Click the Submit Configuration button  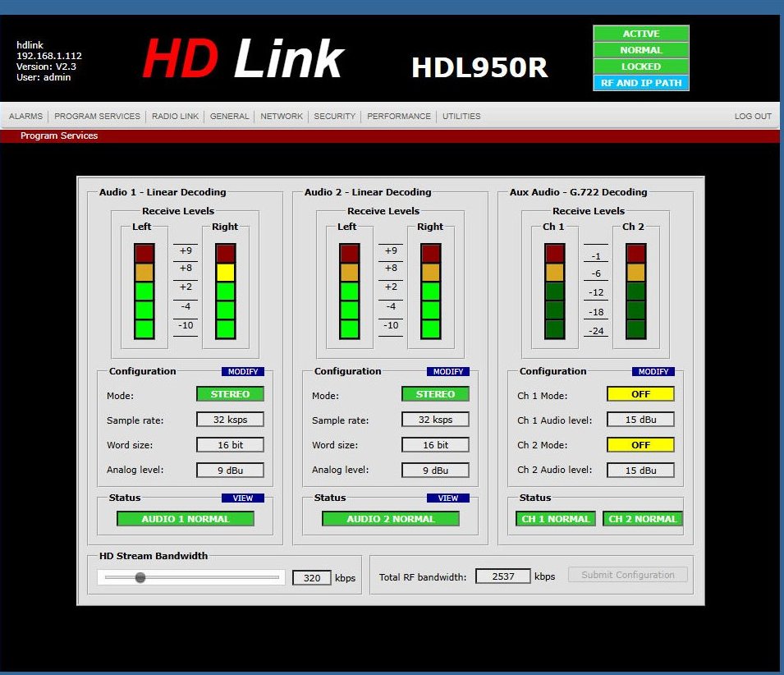pyautogui.click(x=627, y=575)
